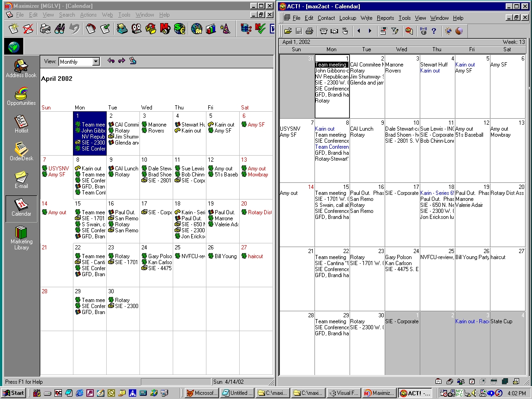Select 'State Cup' entry in ACT! calendar
The image size is (532, 399).
point(501,321)
